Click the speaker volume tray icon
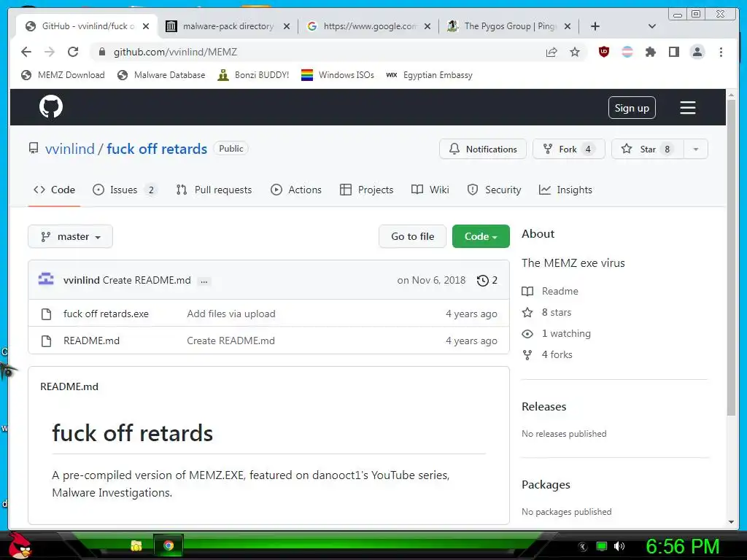The height and width of the screenshot is (560, 747). point(619,546)
